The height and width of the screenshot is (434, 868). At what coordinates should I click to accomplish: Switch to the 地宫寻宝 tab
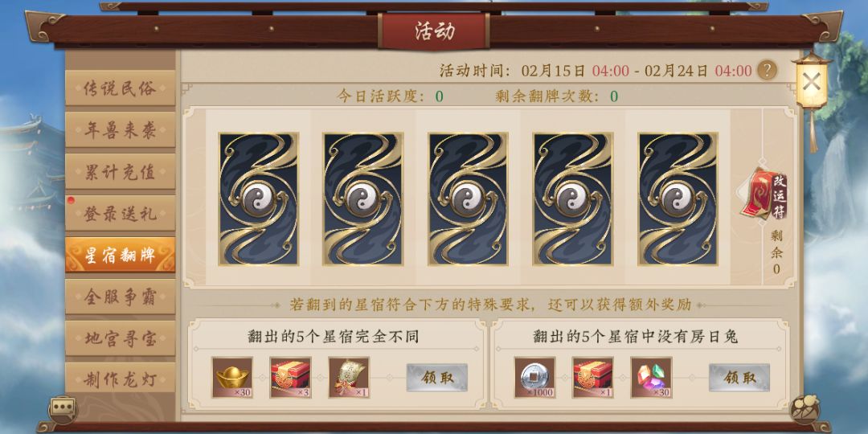click(120, 338)
